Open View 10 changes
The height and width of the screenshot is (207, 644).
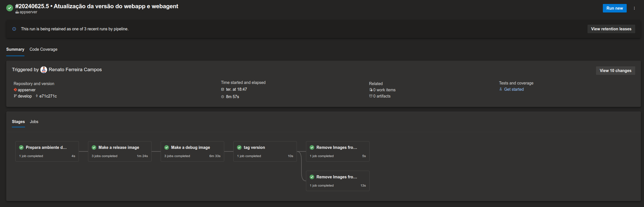pos(615,71)
